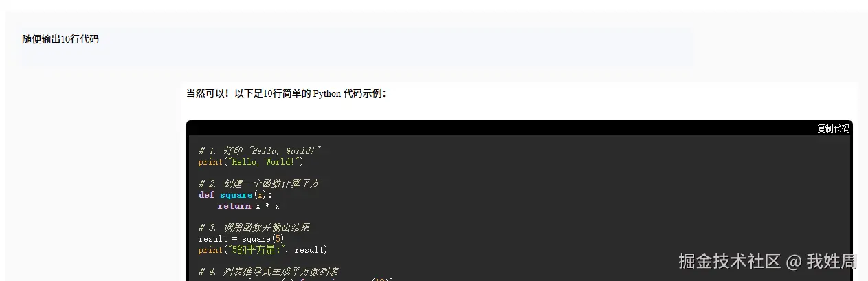Image resolution: width=868 pixels, height=281 pixels.
Task: Click the word Python in the reply
Action: click(x=327, y=93)
